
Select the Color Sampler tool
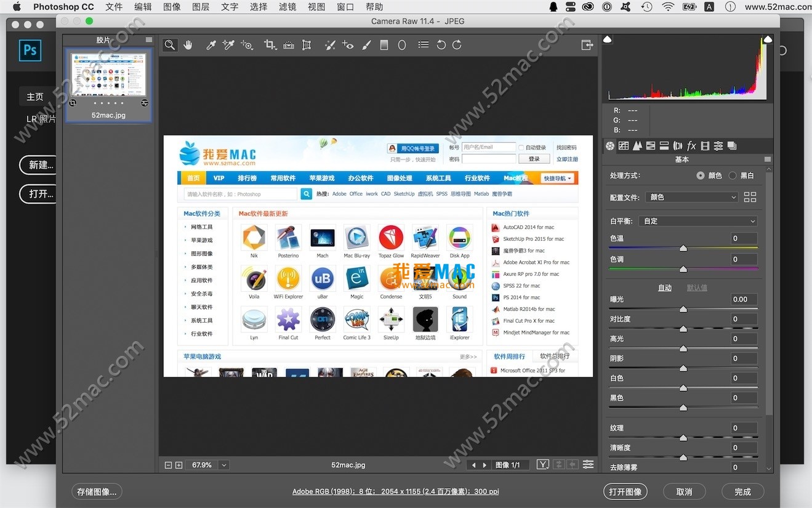[x=228, y=45]
